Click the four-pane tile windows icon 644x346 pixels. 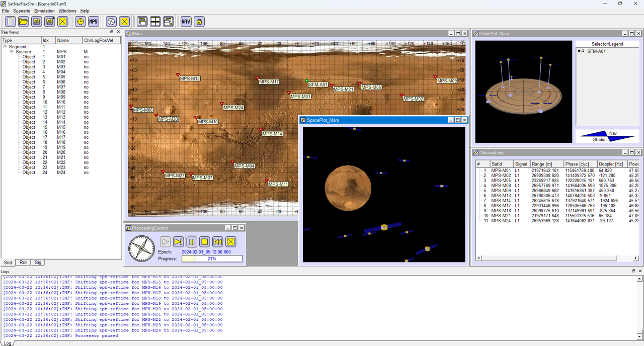[x=155, y=22]
